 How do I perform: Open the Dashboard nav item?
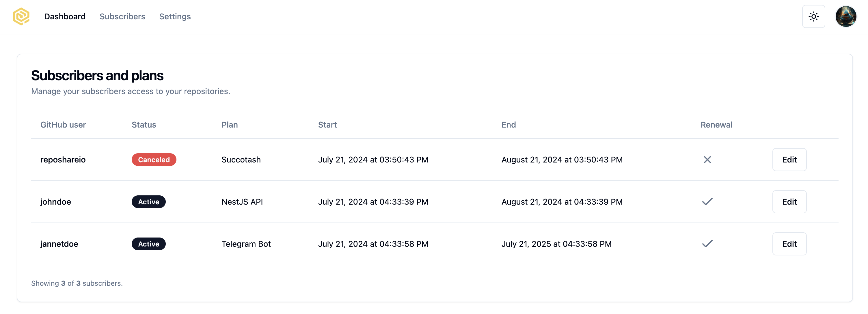65,16
